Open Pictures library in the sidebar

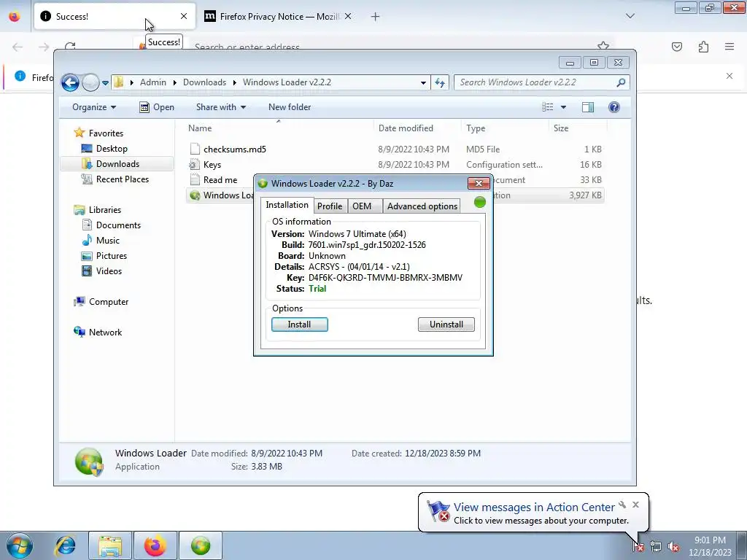coord(104,256)
